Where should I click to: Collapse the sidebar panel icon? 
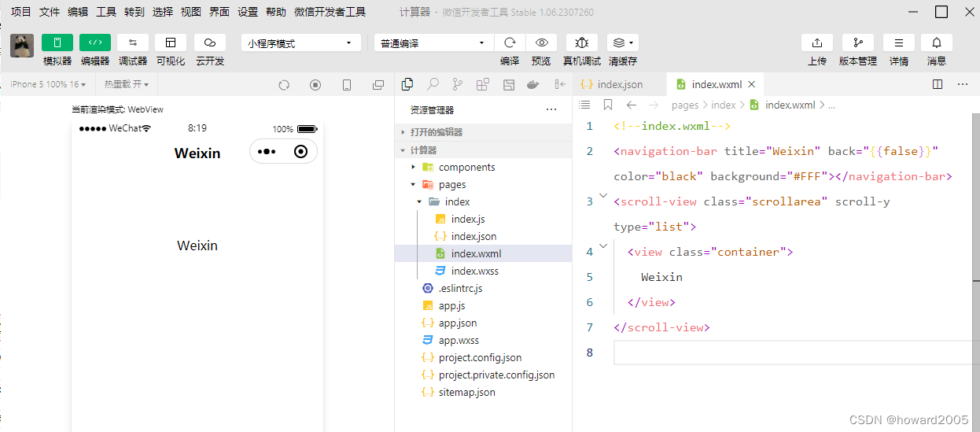pyautogui.click(x=560, y=84)
